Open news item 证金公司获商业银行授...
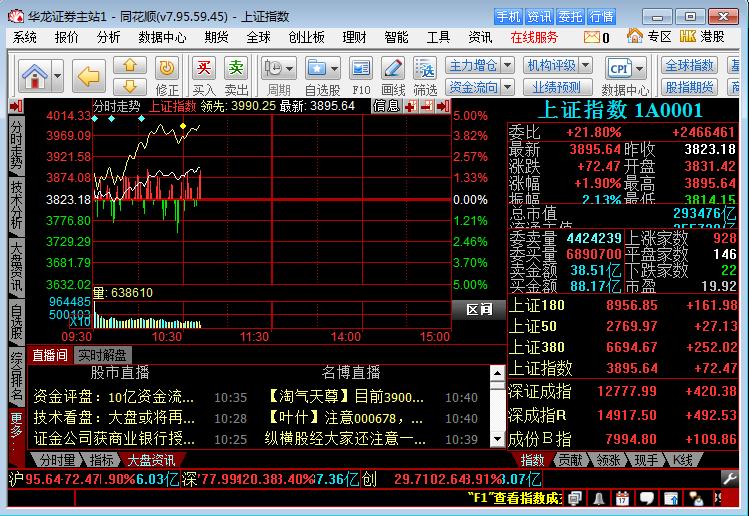This screenshot has height=516, width=749. tap(114, 439)
